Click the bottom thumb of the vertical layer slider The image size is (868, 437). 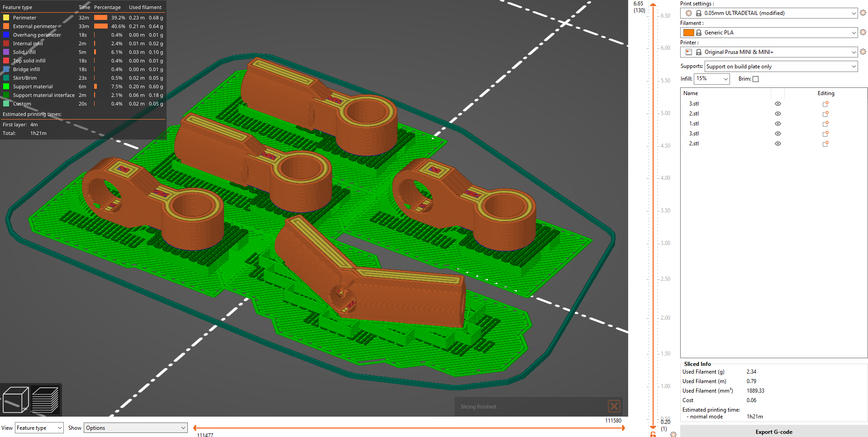point(653,427)
